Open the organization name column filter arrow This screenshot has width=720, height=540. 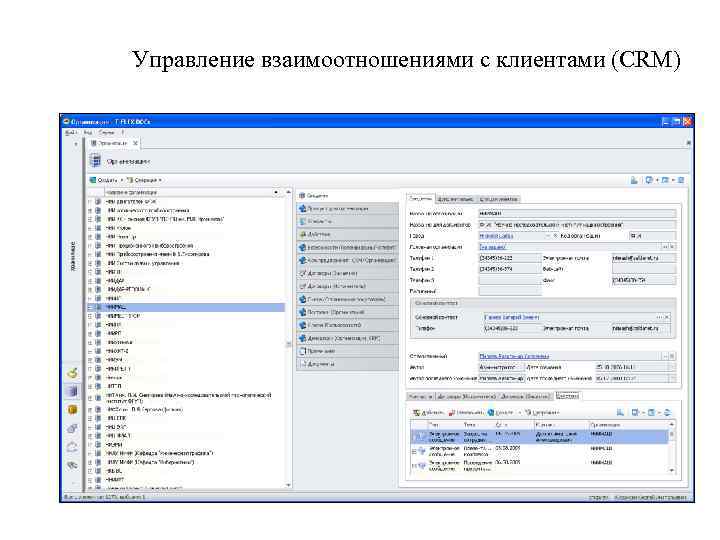[276, 192]
